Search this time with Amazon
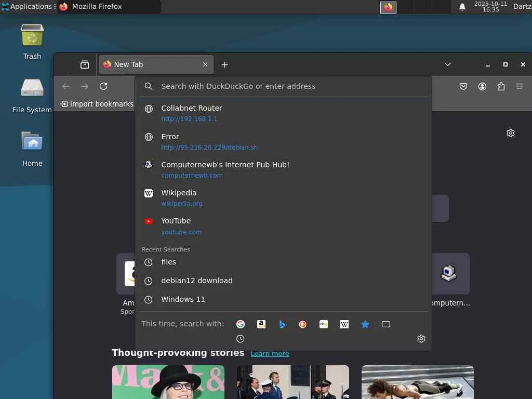Viewport: 532px width, 399px height. click(x=261, y=324)
